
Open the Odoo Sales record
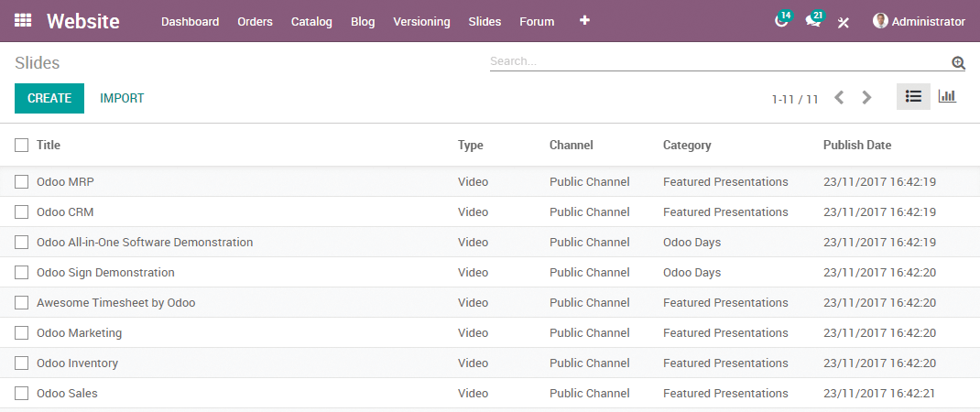(x=67, y=394)
